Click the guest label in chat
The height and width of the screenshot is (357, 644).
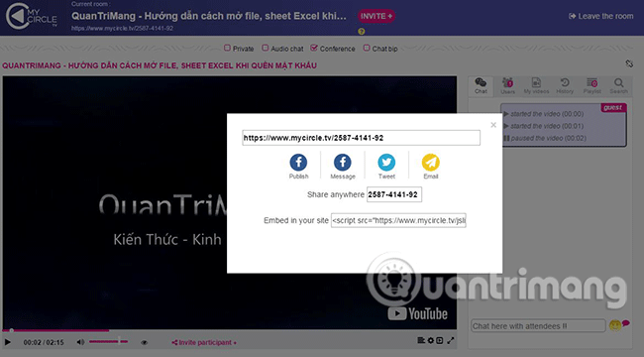pyautogui.click(x=612, y=107)
